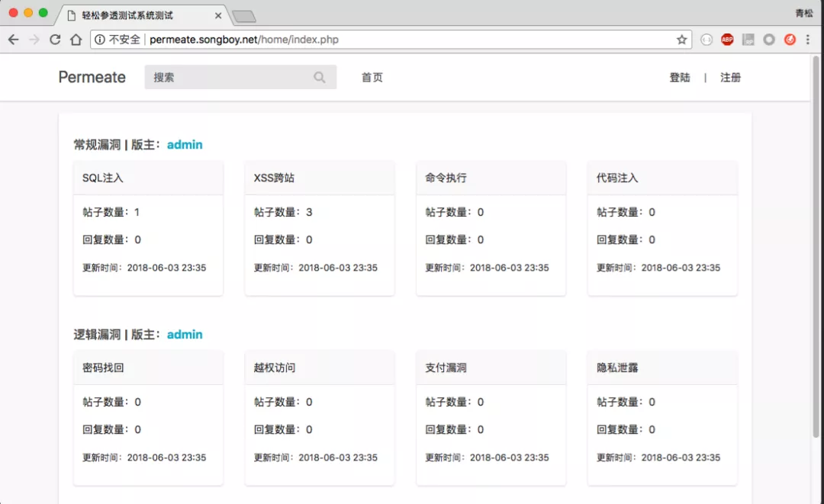Image resolution: width=824 pixels, height=504 pixels.
Task: Click the browser forward arrow
Action: tap(34, 40)
